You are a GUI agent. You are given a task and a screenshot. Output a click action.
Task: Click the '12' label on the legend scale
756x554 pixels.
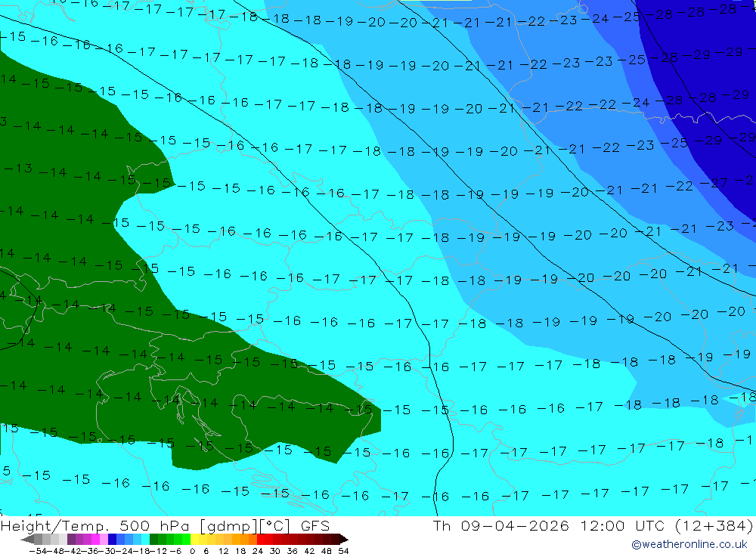pyautogui.click(x=223, y=551)
